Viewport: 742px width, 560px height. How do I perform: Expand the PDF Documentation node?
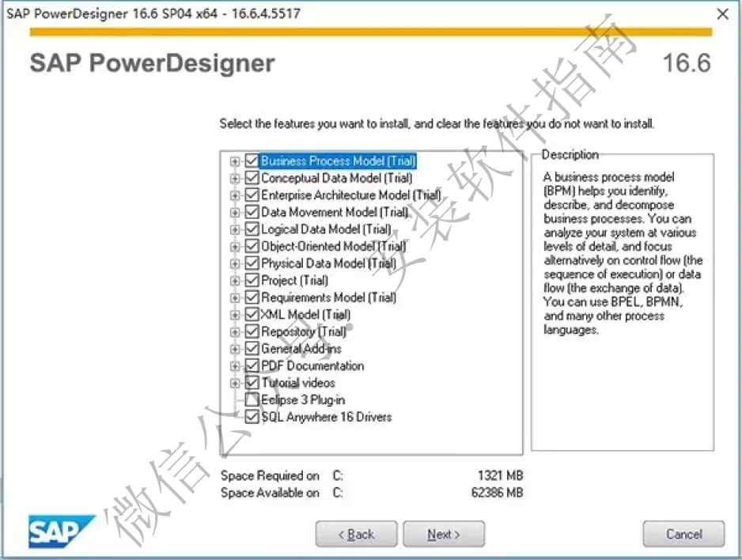pos(234,366)
